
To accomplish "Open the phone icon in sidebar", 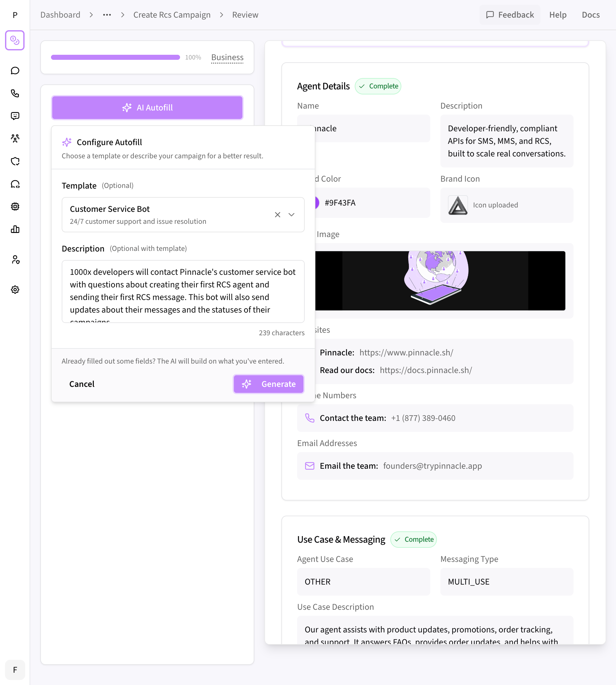I will (15, 93).
